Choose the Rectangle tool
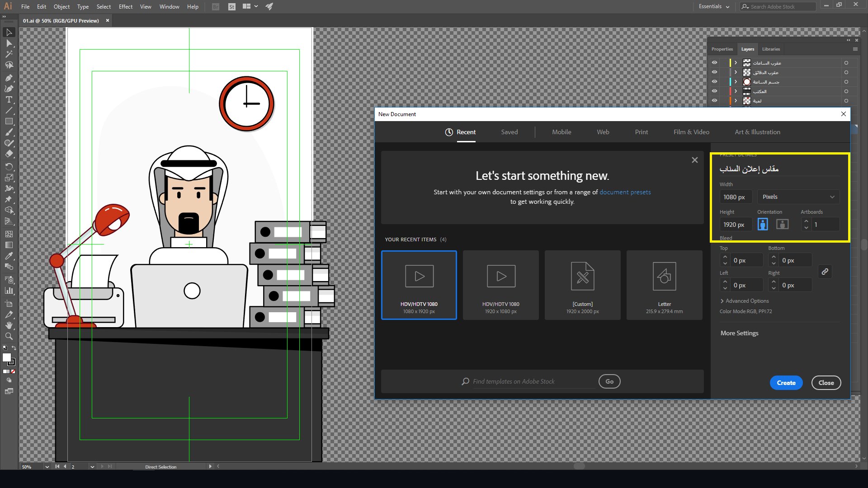868x488 pixels. coord(9,121)
